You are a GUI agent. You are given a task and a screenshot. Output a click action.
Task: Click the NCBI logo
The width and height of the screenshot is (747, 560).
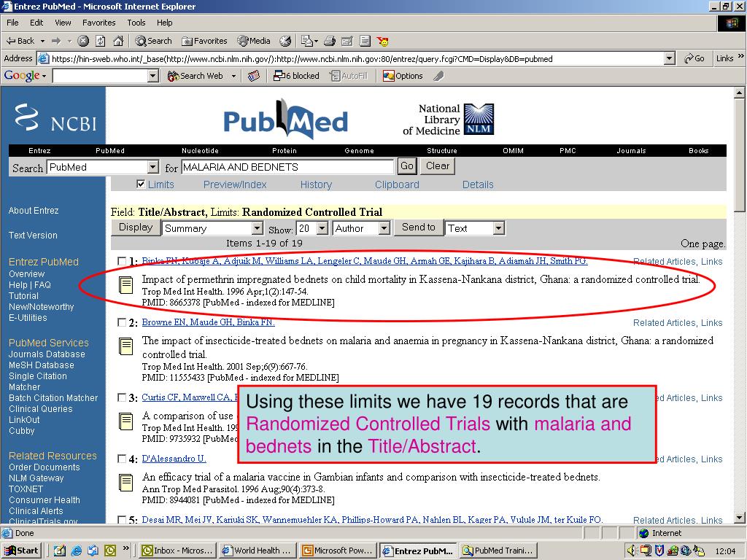[55, 117]
